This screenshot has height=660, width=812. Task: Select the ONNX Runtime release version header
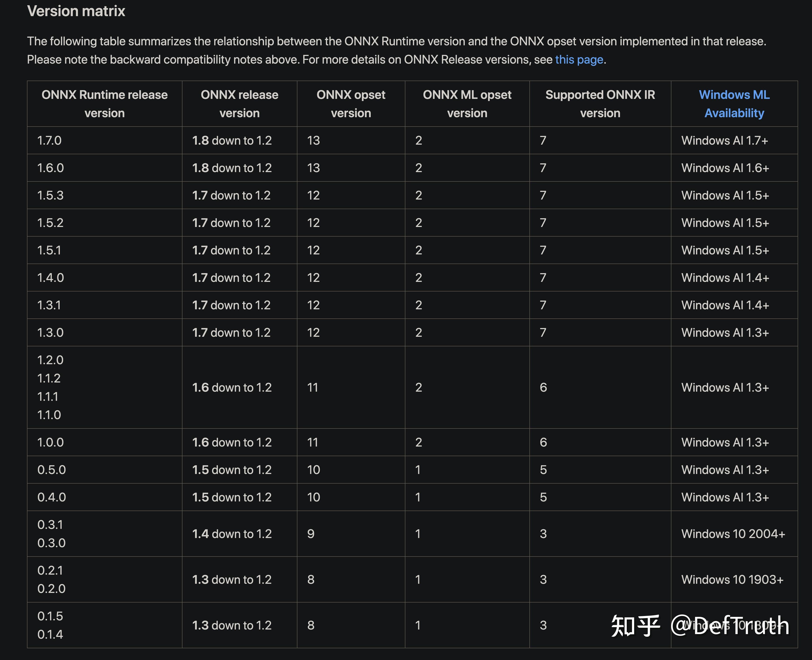tap(104, 104)
